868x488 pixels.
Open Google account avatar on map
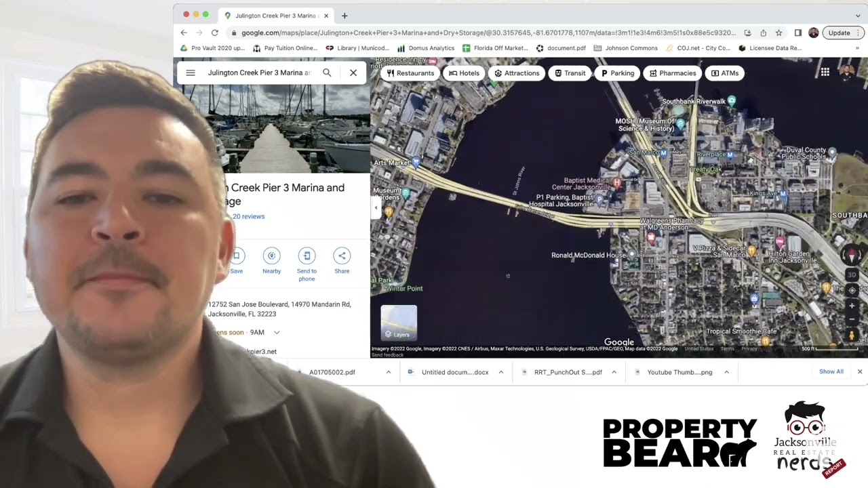[x=847, y=73]
